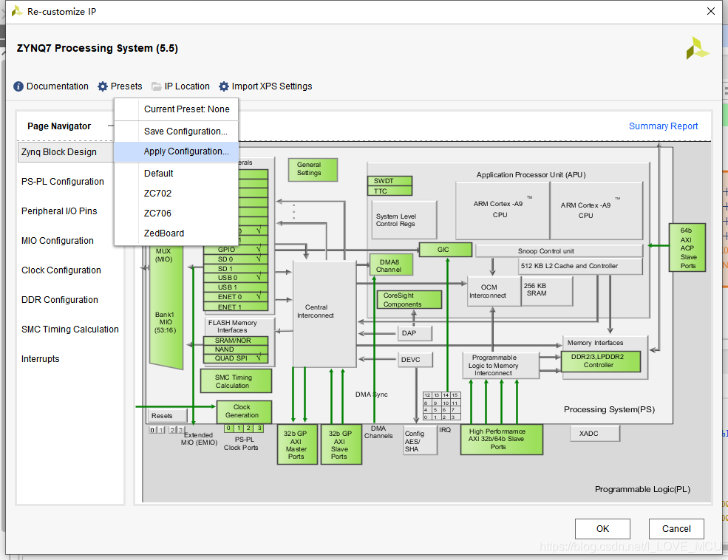Click the Resets block

tap(168, 416)
